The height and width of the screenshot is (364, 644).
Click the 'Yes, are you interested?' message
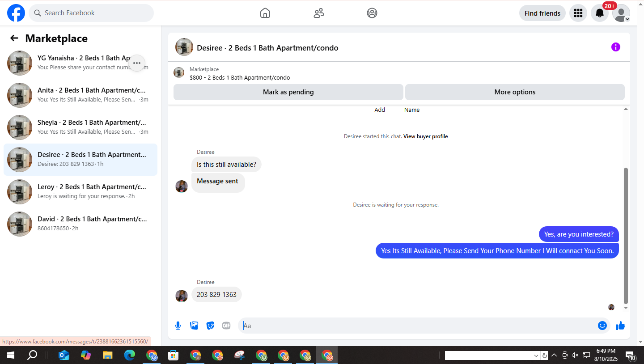click(x=579, y=234)
